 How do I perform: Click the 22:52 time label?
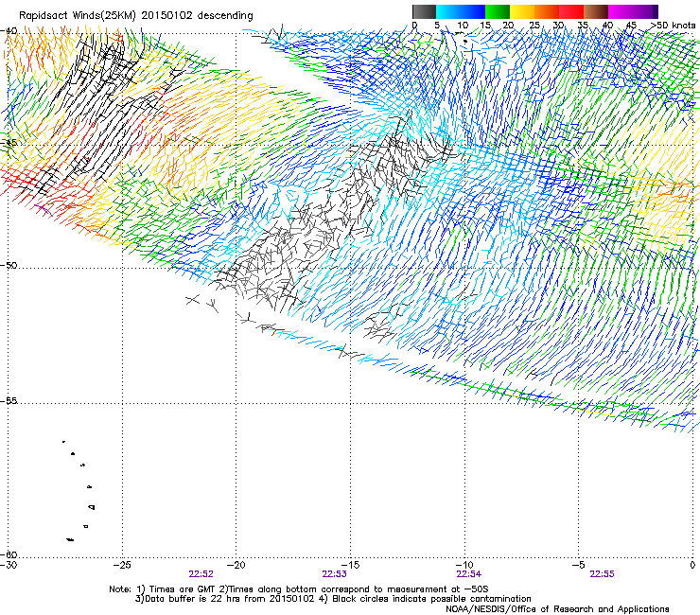coord(201,574)
